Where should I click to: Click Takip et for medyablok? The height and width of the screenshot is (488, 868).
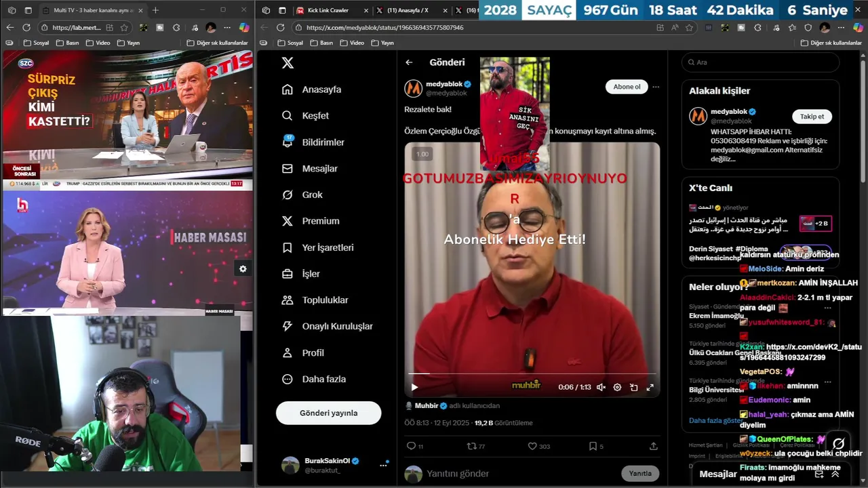(x=812, y=117)
